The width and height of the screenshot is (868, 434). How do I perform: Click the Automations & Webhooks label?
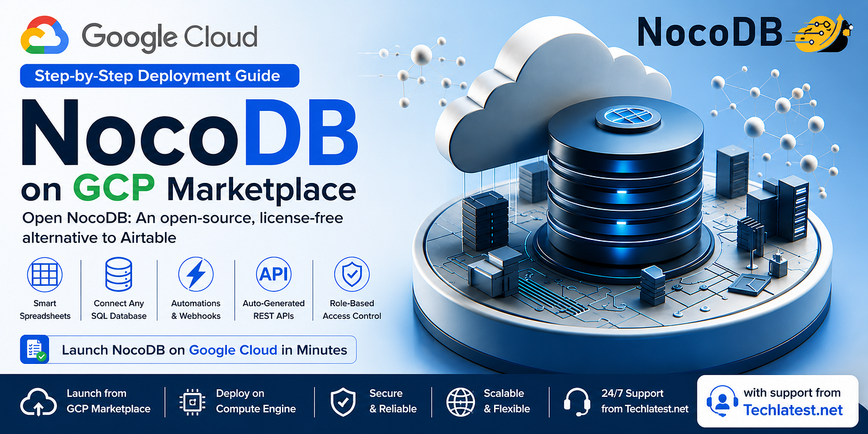(196, 309)
